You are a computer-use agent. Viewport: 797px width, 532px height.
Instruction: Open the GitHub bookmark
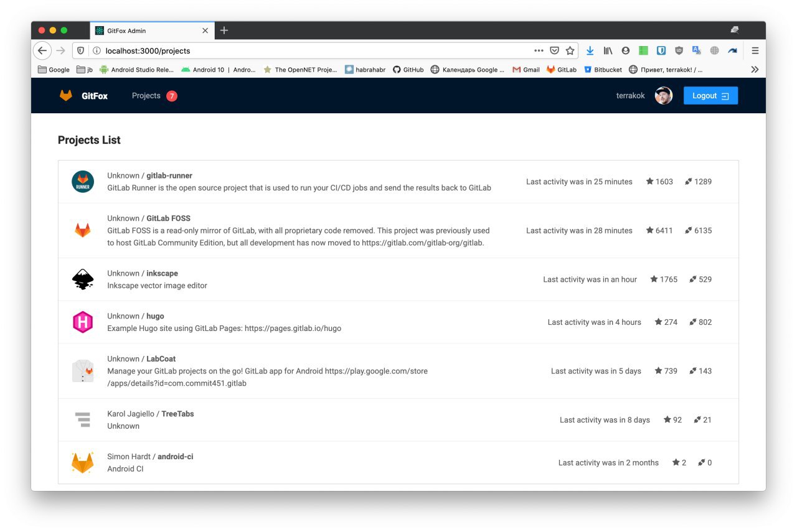tap(408, 70)
